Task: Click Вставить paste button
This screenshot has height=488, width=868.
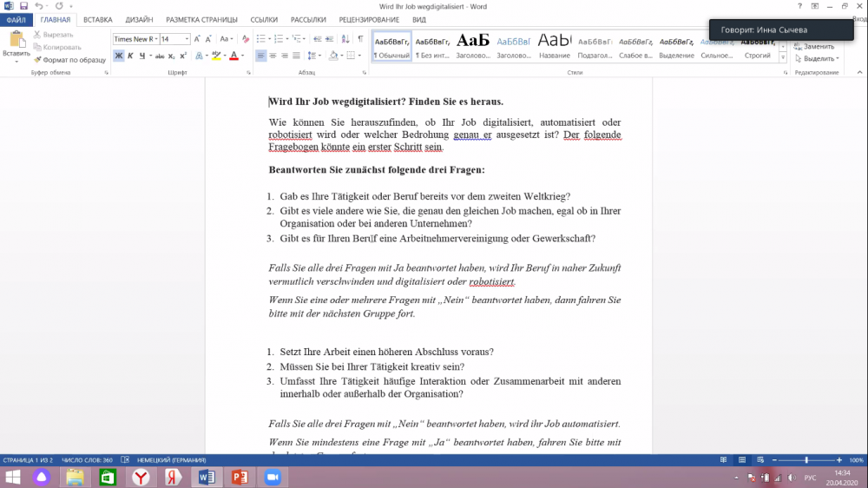Action: (x=16, y=46)
